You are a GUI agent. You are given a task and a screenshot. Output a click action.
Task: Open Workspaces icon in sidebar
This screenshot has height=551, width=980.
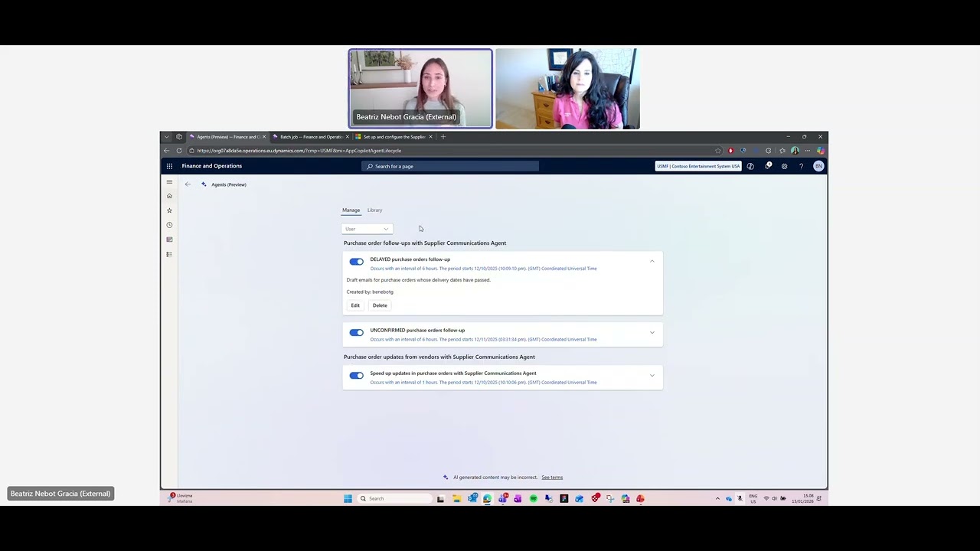(169, 240)
